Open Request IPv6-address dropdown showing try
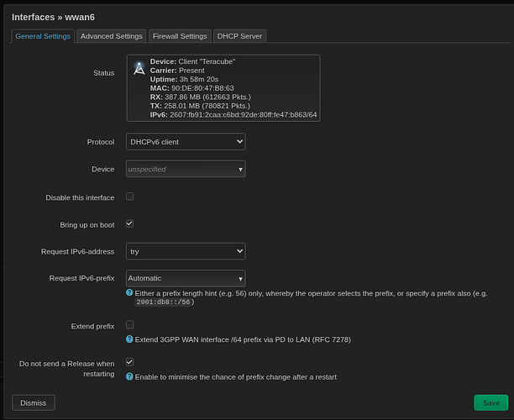Image resolution: width=514 pixels, height=420 pixels. (x=186, y=251)
